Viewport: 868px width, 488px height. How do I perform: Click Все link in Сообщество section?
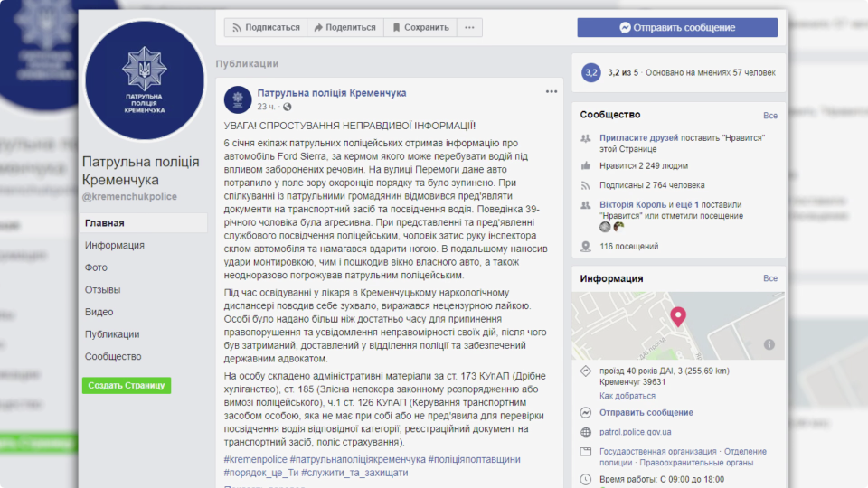tap(770, 116)
